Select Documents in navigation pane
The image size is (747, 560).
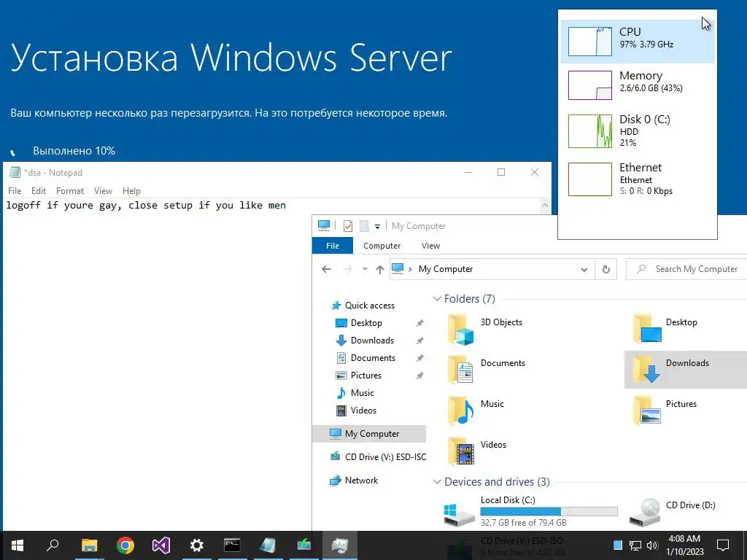373,358
